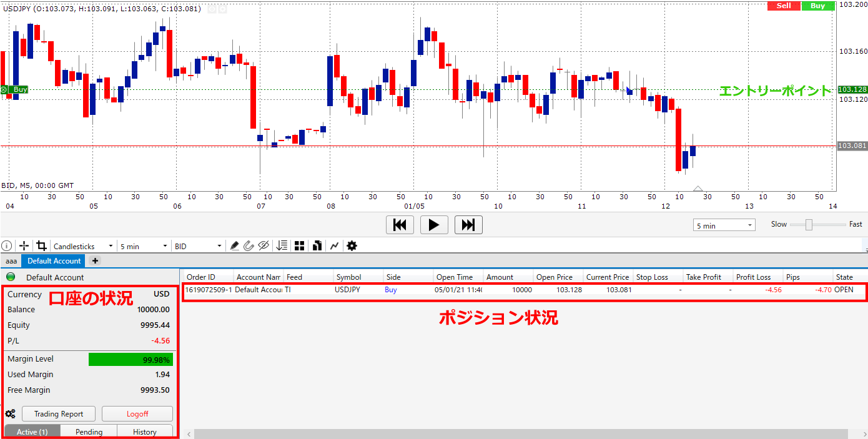Viewport: 868px width, 439px height.
Task: Open the Trading Report
Action: pyautogui.click(x=58, y=413)
